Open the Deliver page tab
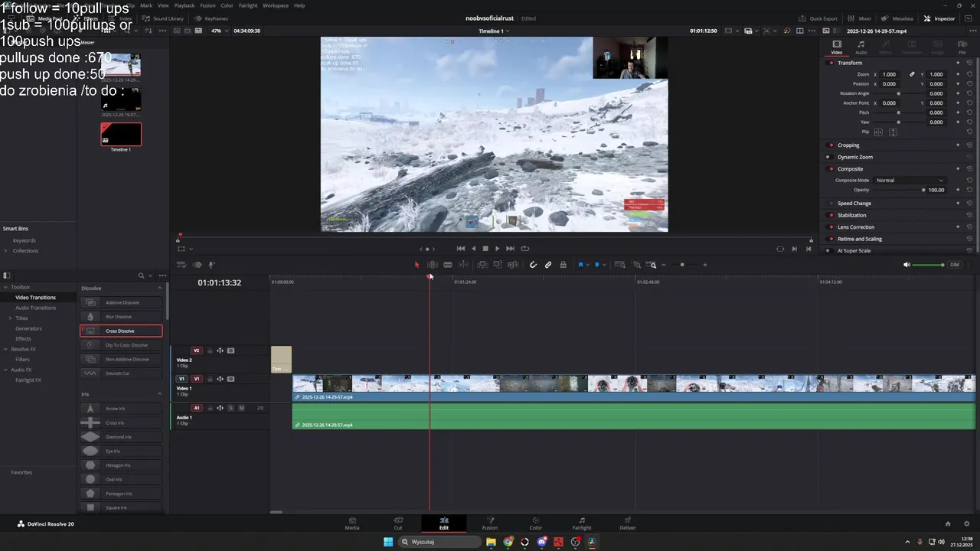The height and width of the screenshot is (551, 980). pos(628,523)
